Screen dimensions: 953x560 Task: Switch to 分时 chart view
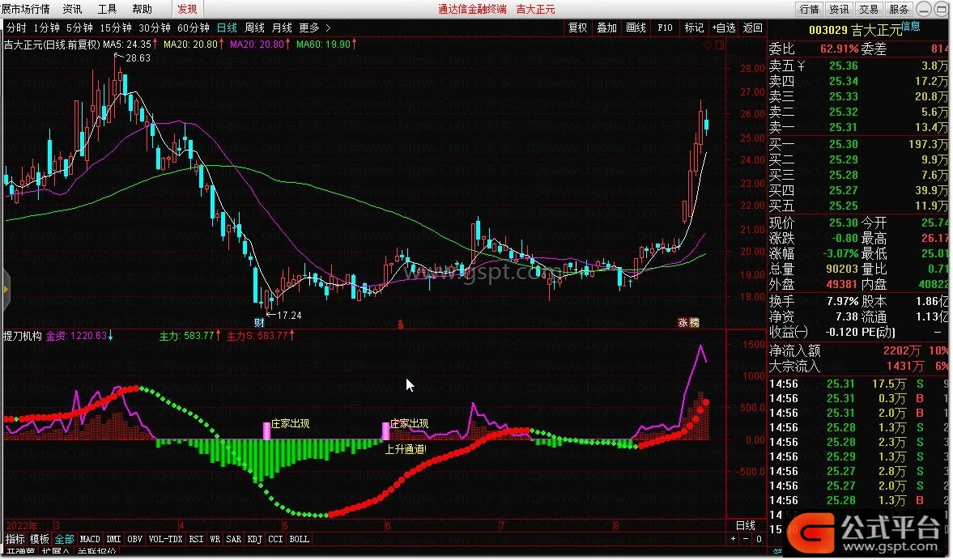pos(16,28)
